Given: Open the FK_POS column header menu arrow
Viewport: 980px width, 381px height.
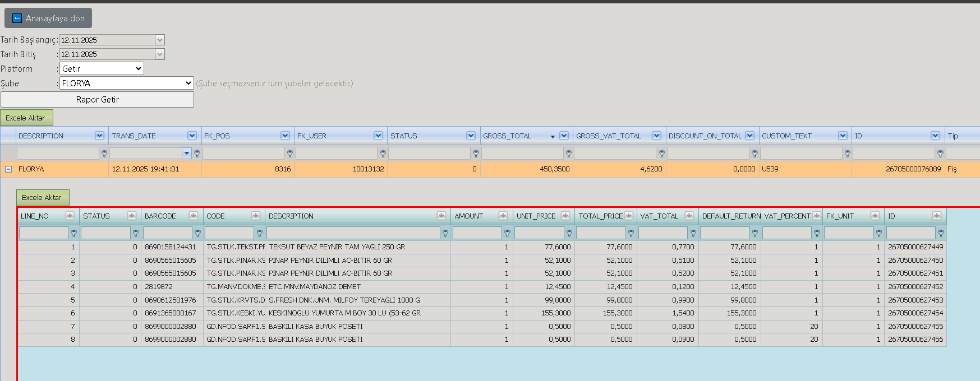Looking at the screenshot, I should tap(285, 136).
